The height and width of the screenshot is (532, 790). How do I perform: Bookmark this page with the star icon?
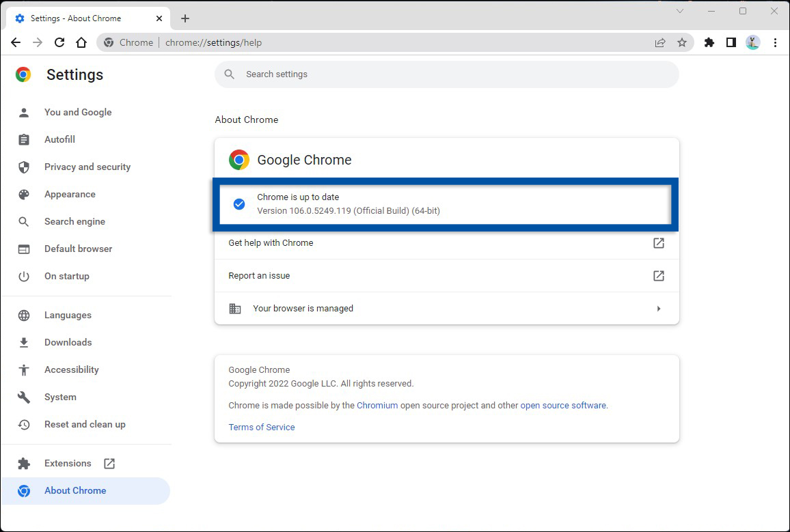point(682,42)
